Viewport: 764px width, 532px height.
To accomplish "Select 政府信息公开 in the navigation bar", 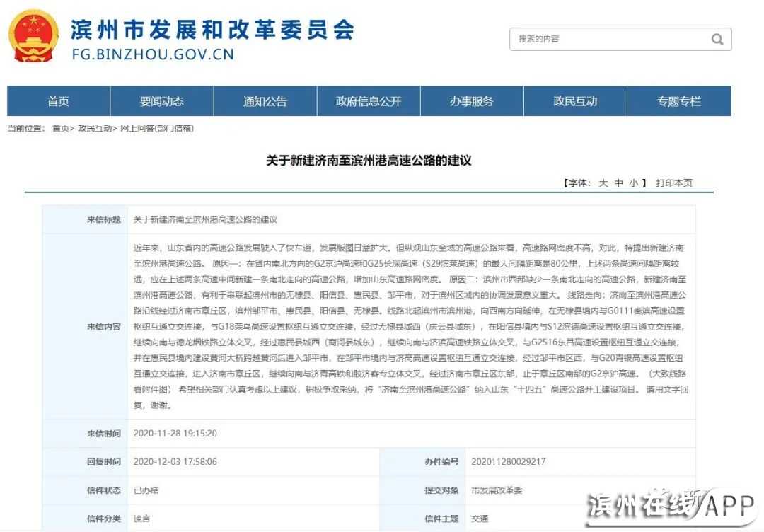I will [x=369, y=101].
